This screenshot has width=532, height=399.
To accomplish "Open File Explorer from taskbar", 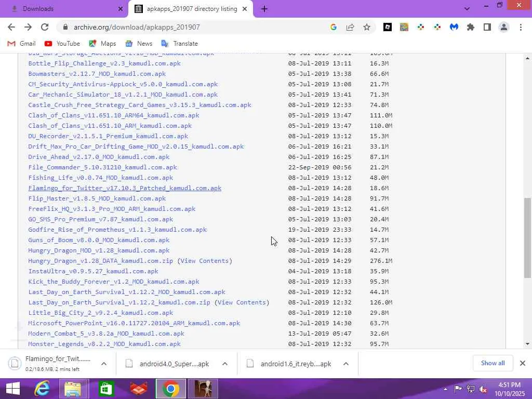I will [x=73, y=389].
